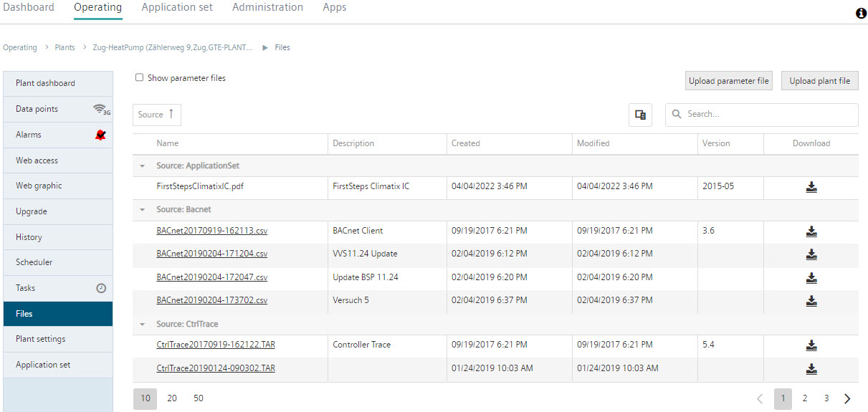Open the Application set tab

tap(177, 7)
